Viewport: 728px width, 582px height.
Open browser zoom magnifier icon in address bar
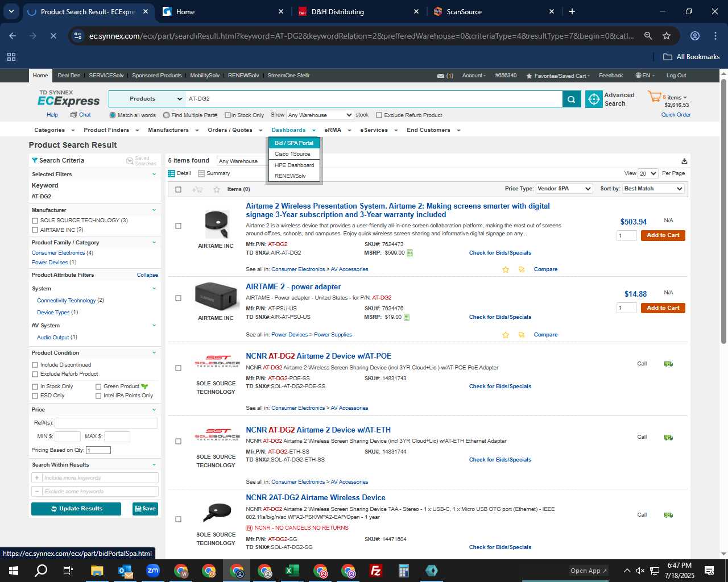(x=648, y=36)
